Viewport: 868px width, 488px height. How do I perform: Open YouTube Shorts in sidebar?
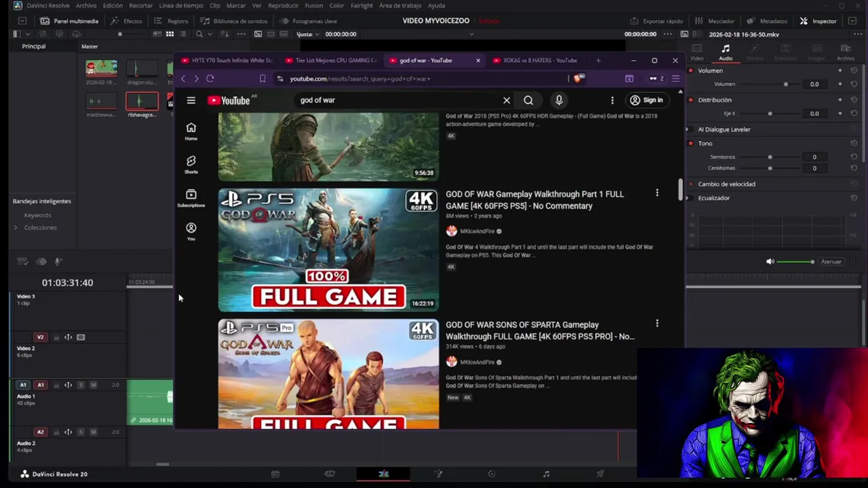(191, 165)
